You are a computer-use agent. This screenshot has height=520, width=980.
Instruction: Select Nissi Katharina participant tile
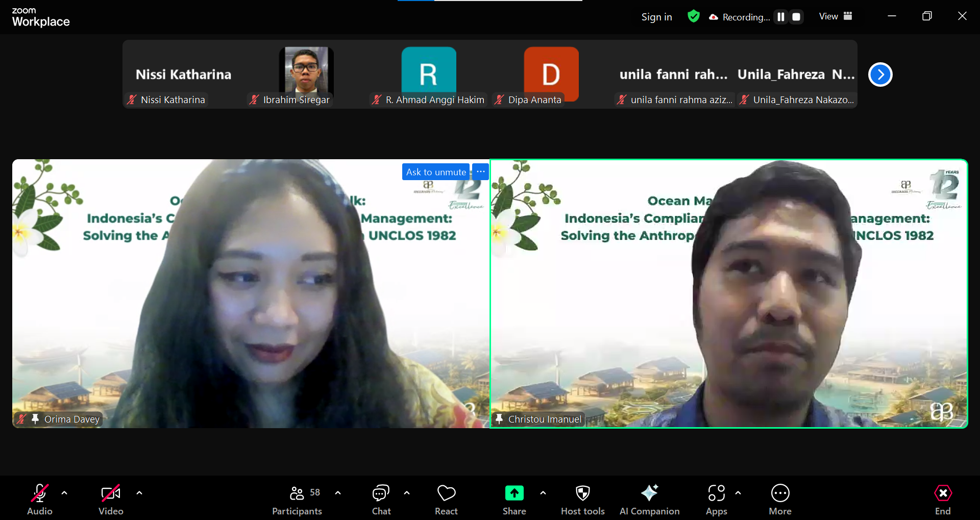(184, 75)
